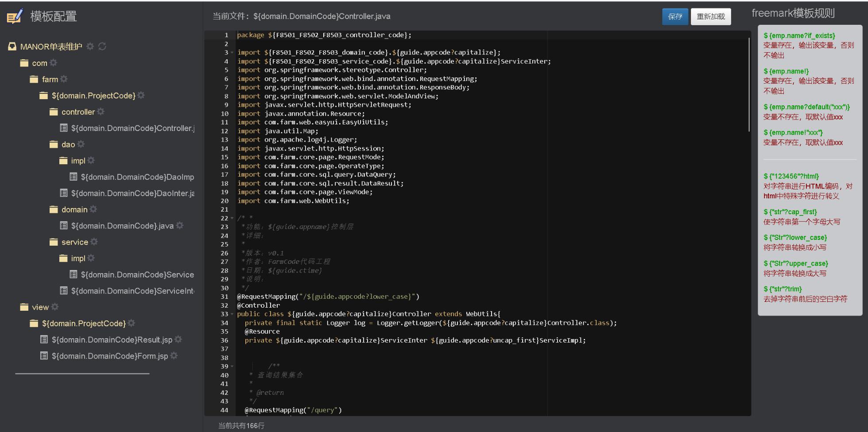The width and height of the screenshot is (868, 432).
Task: Select the dao folder
Action: 68,144
